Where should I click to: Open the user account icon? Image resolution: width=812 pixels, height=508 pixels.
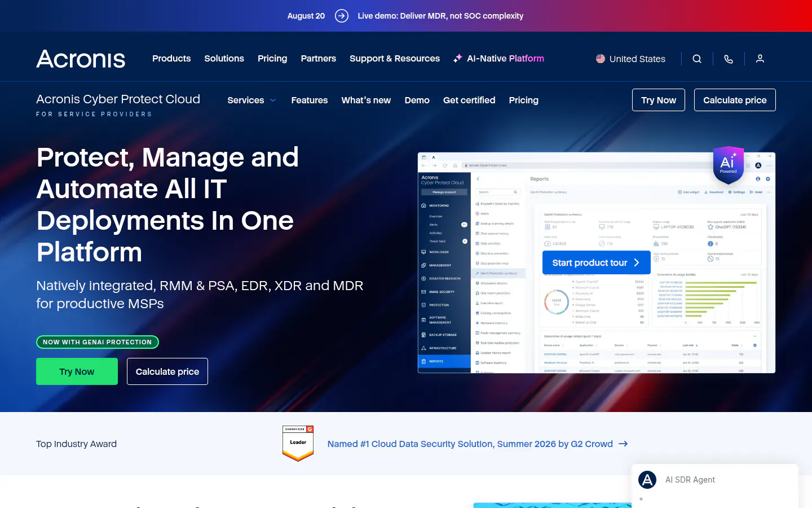click(x=760, y=59)
